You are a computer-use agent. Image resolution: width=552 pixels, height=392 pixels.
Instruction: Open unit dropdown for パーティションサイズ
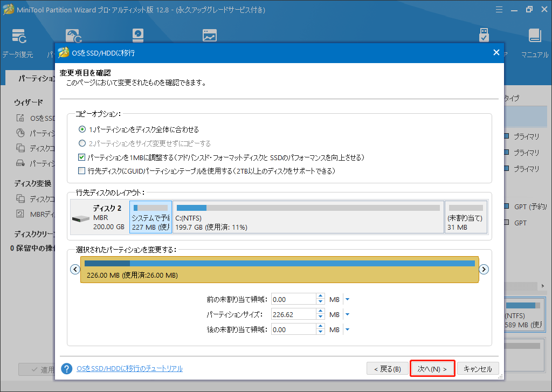(x=347, y=314)
